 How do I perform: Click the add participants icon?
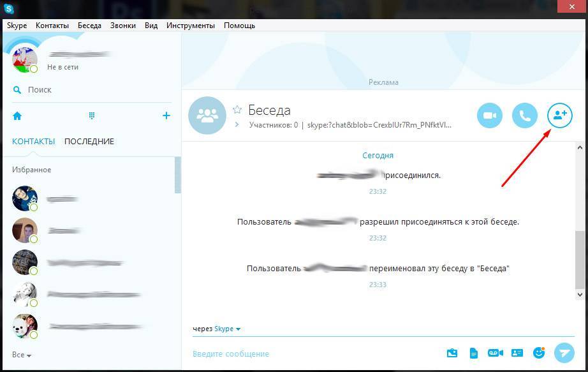click(560, 115)
